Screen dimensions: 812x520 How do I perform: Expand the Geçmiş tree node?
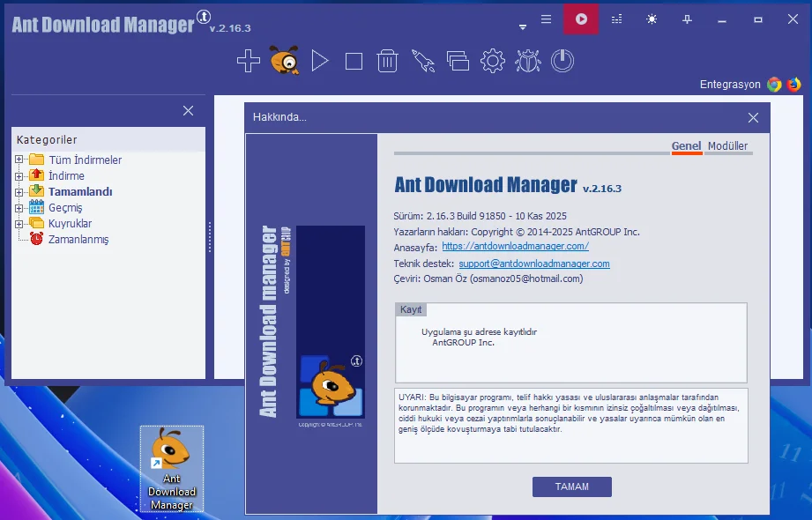pyautogui.click(x=19, y=208)
